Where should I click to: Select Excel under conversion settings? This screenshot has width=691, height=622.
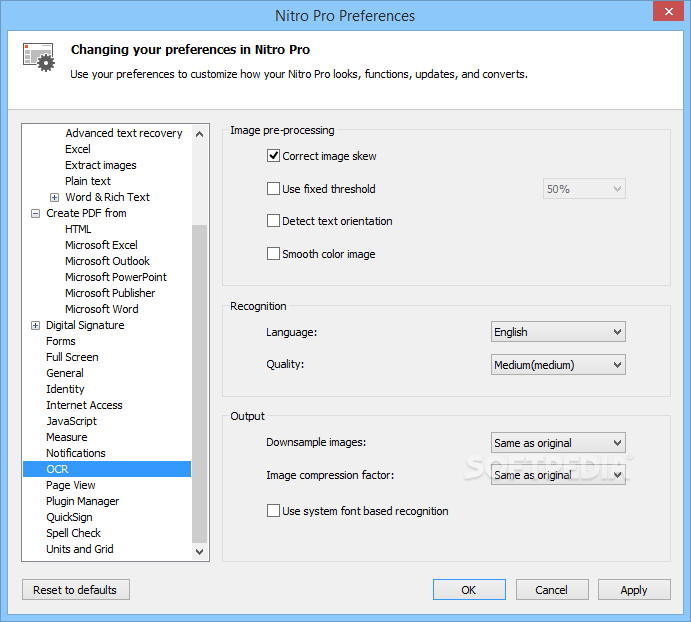(78, 149)
